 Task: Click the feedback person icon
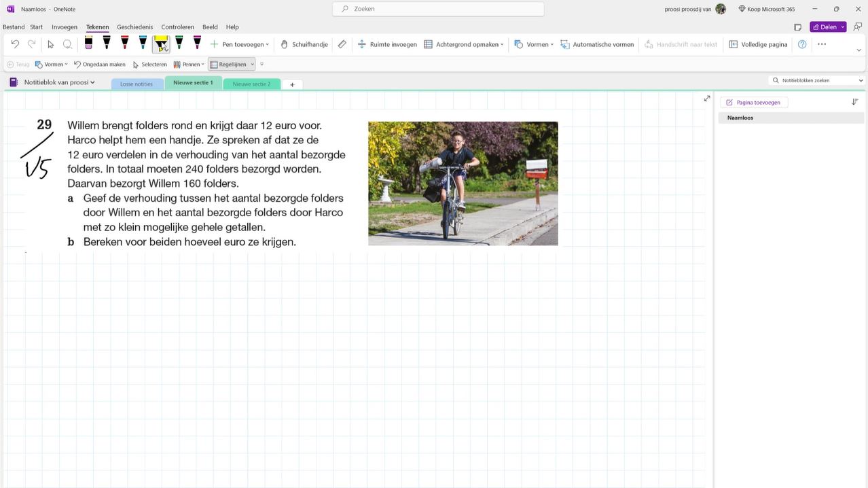[858, 27]
